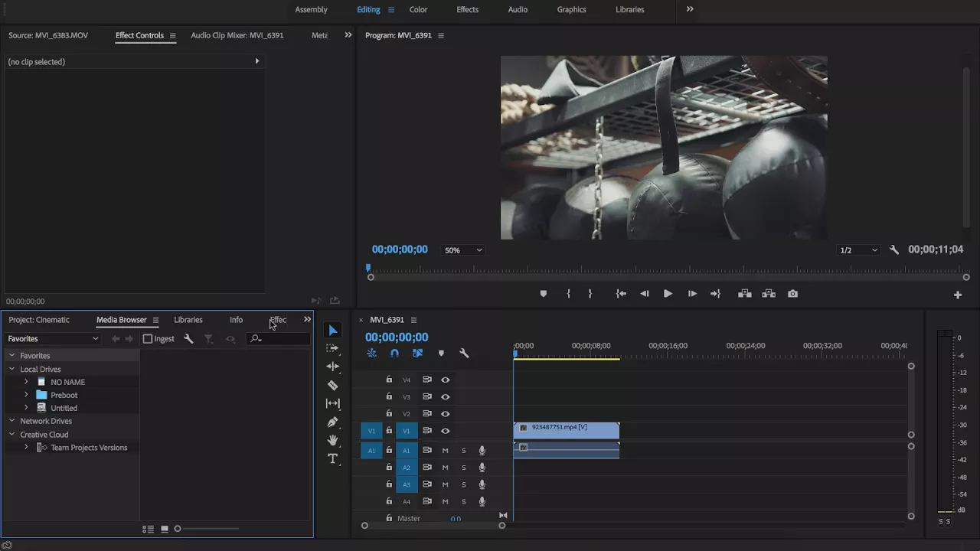Open Program monitor button editor plus
Viewport: 980px width, 551px height.
click(957, 295)
